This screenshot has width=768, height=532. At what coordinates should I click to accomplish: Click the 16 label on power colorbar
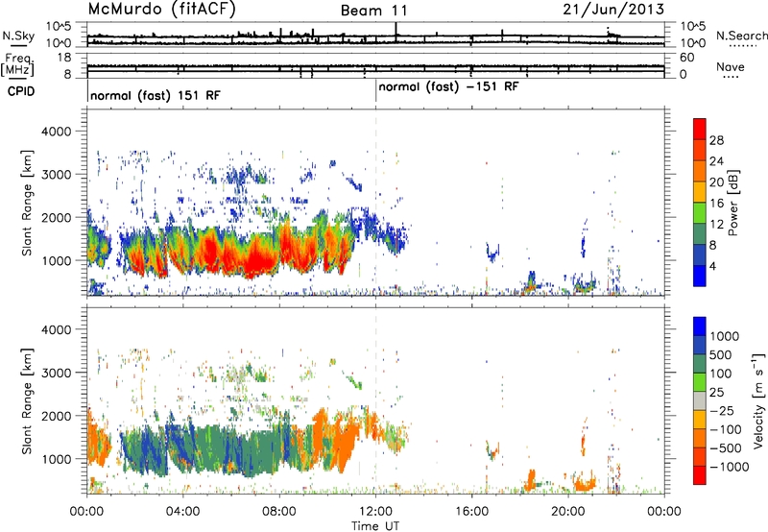[x=716, y=204]
